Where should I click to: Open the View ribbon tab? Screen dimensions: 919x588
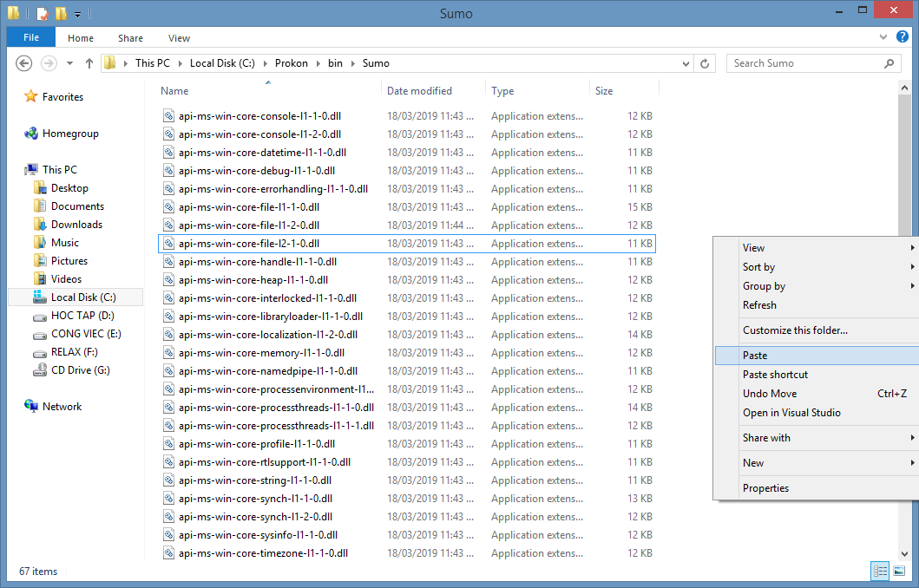[179, 38]
